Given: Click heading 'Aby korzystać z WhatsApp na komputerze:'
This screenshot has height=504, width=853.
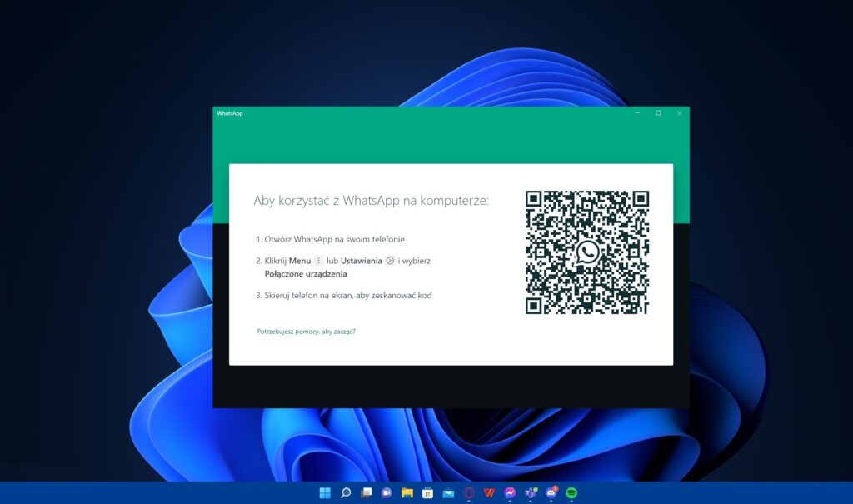Looking at the screenshot, I should pos(371,201).
